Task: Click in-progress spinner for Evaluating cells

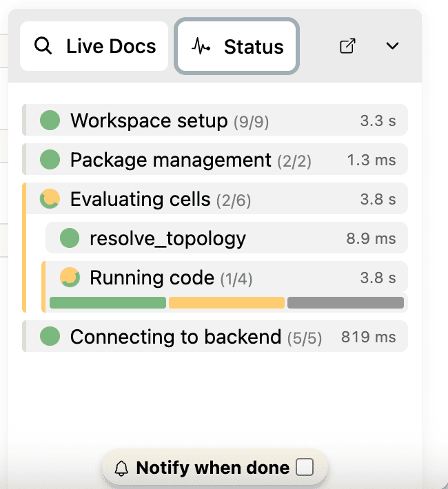Action: click(50, 199)
